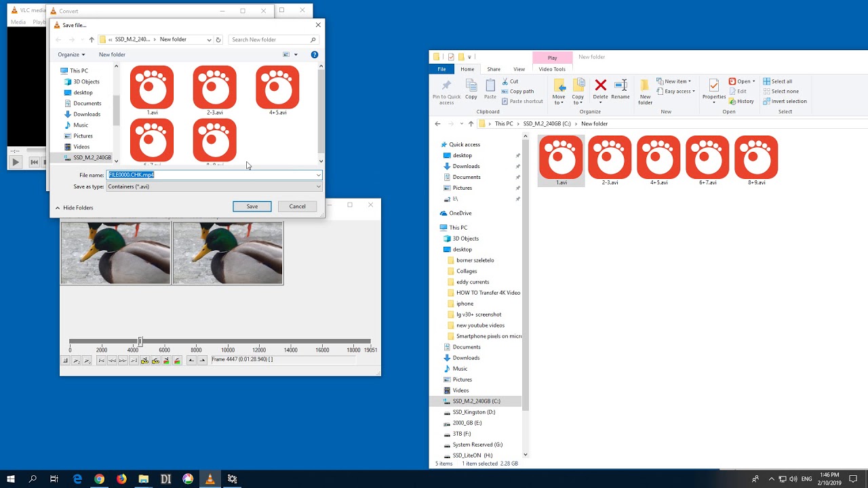
Task: Open Properties from Explorer ribbon
Action: pyautogui.click(x=713, y=90)
